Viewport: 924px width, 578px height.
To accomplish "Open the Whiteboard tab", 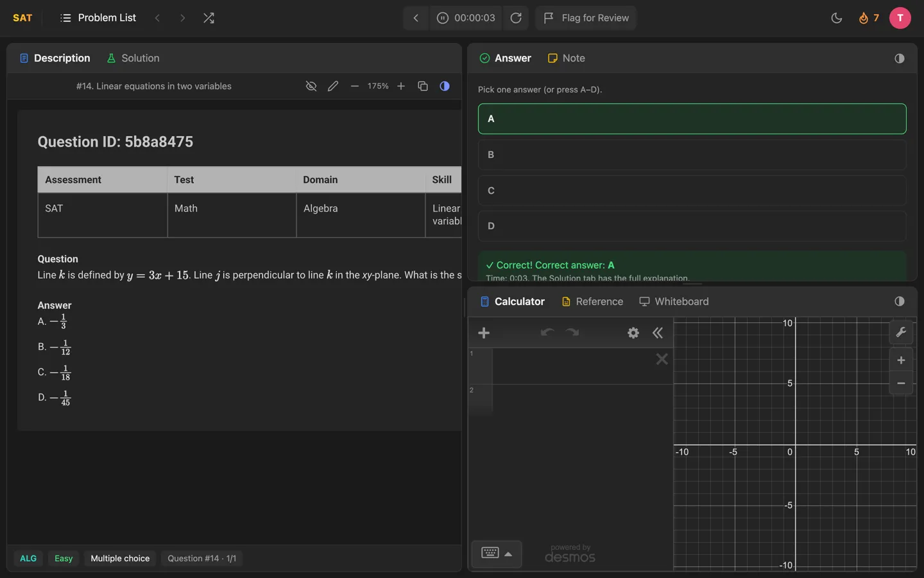I will (674, 302).
